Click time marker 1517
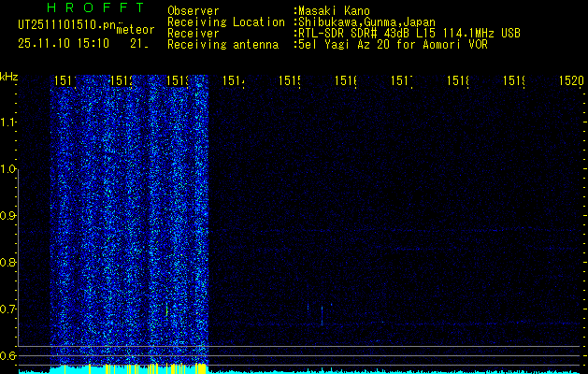This screenshot has height=374, width=588. 402,80
